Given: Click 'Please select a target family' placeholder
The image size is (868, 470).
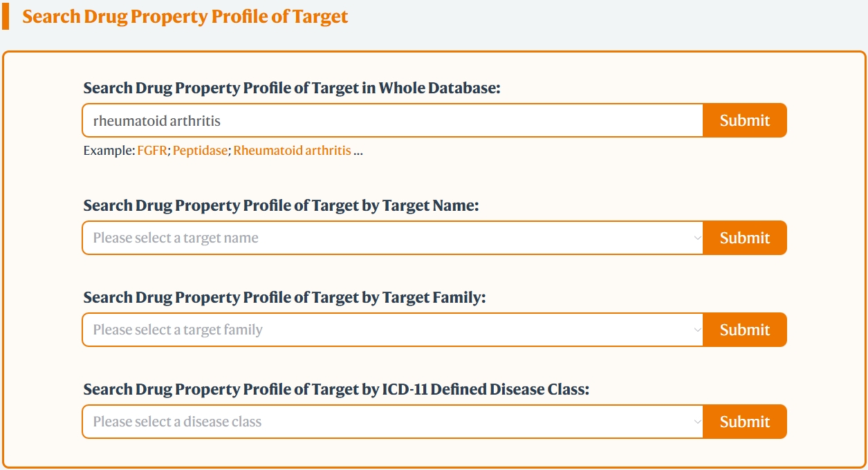Looking at the screenshot, I should [178, 330].
